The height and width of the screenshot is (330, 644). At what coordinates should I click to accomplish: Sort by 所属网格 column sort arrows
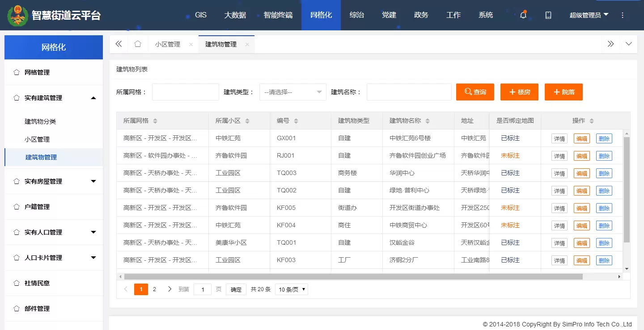pos(155,121)
